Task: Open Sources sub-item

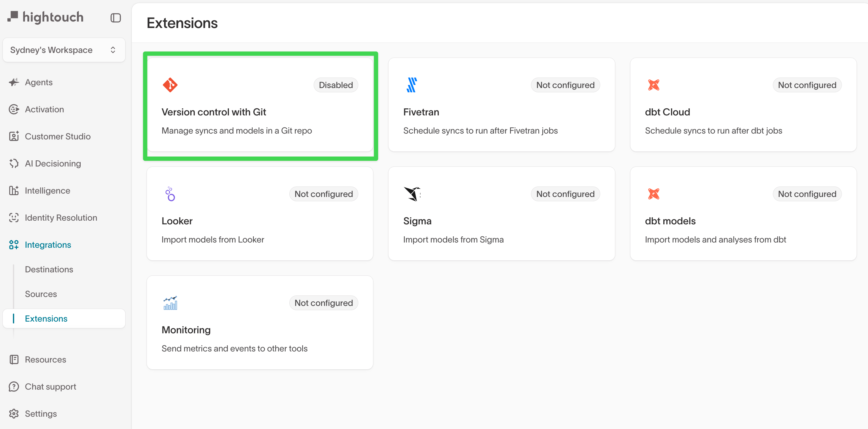Action: pyautogui.click(x=41, y=294)
